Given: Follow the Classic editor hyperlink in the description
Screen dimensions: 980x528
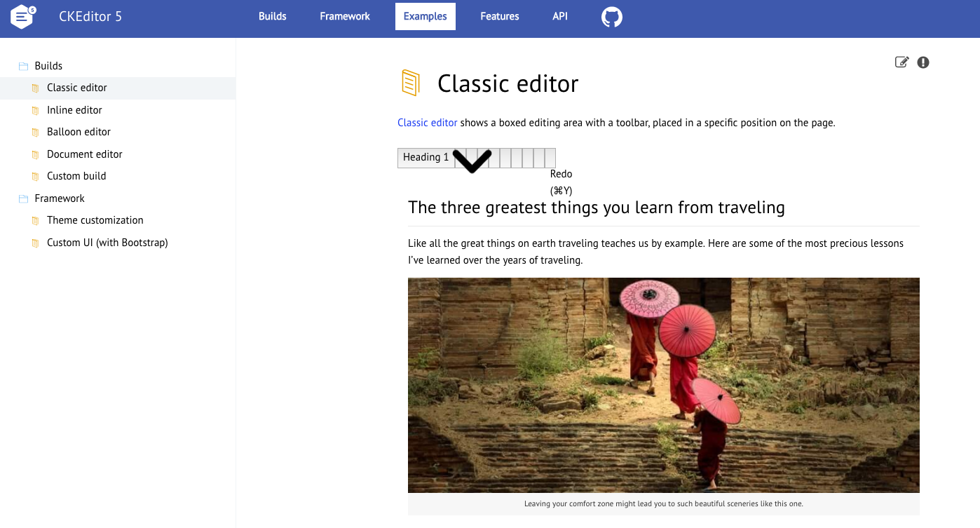Looking at the screenshot, I should 427,122.
